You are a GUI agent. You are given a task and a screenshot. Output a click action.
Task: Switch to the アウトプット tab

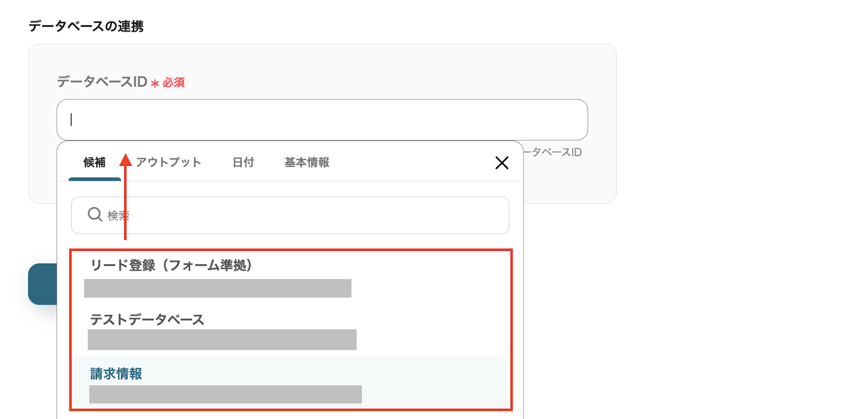[x=168, y=162]
